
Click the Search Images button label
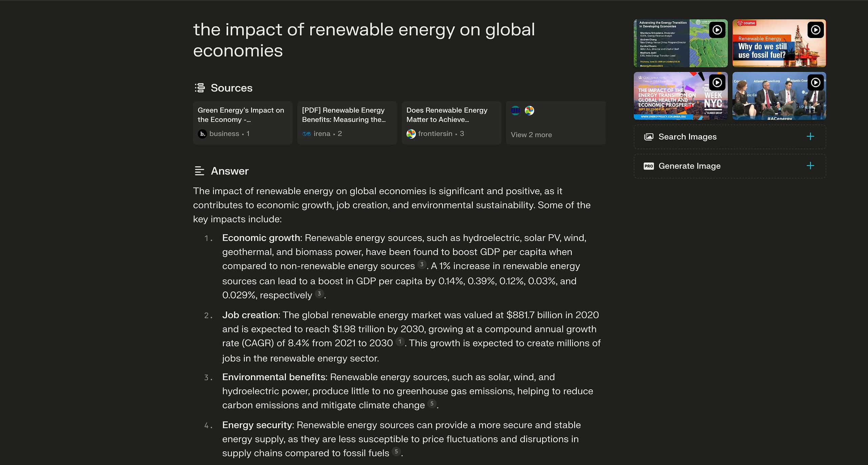click(687, 137)
